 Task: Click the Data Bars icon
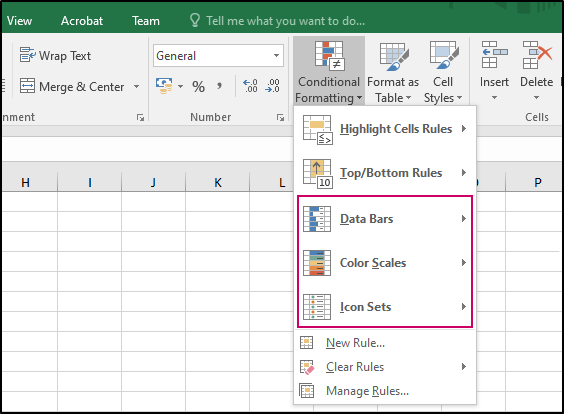tap(317, 219)
